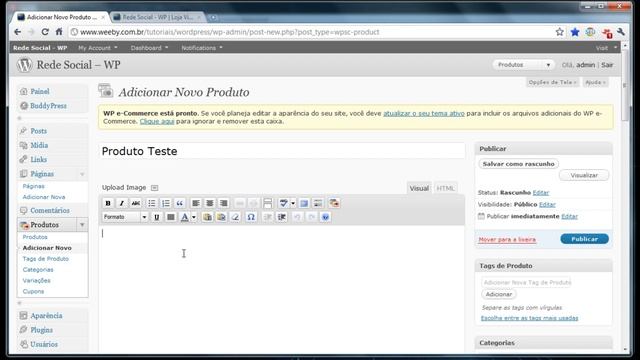Click the Visualizar preview button
Viewport: 640px width, 360px height.
(x=584, y=175)
